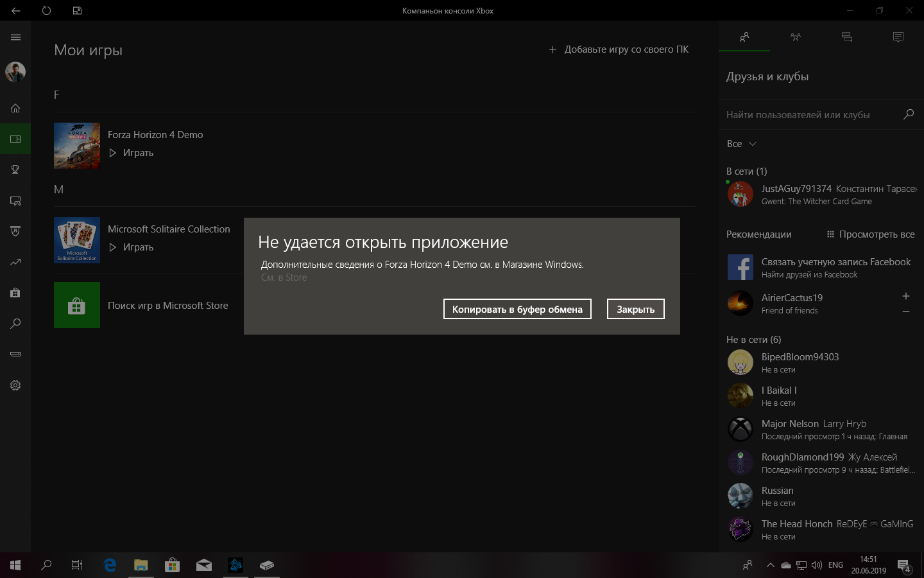Screen dimensions: 924x578
Task: Click 'Microsoft Solitaire Collection' title text
Action: click(169, 229)
